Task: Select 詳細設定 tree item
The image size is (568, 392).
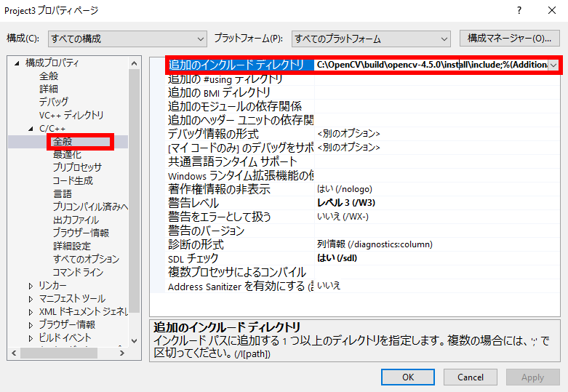Action: click(x=72, y=246)
